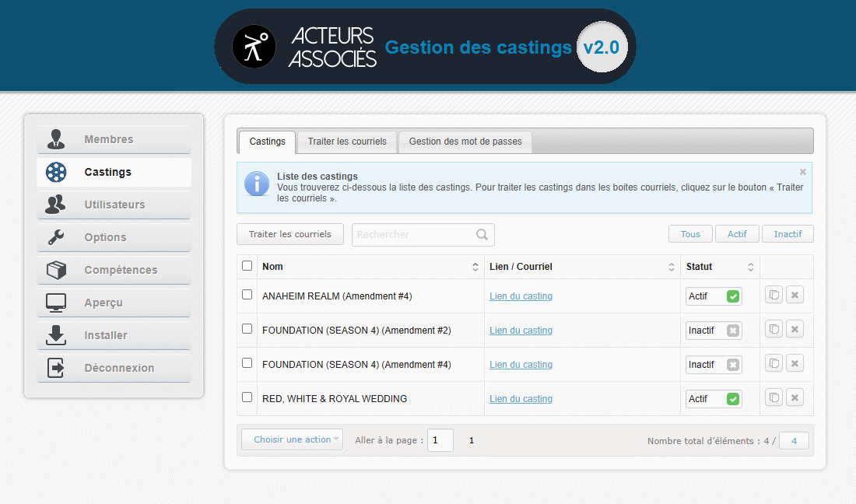The height and width of the screenshot is (504, 856).
Task: Open Lien du casting for FOUNDATION Amendment #4
Action: click(521, 364)
